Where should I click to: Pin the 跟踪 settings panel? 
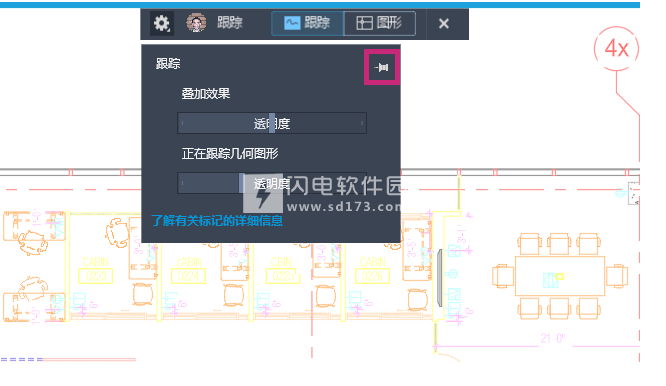(x=381, y=67)
